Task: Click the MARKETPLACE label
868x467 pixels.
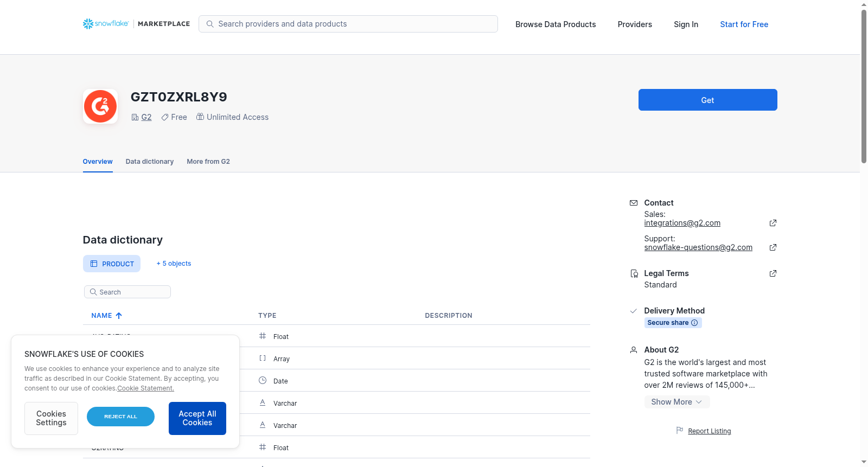Action: (x=164, y=24)
